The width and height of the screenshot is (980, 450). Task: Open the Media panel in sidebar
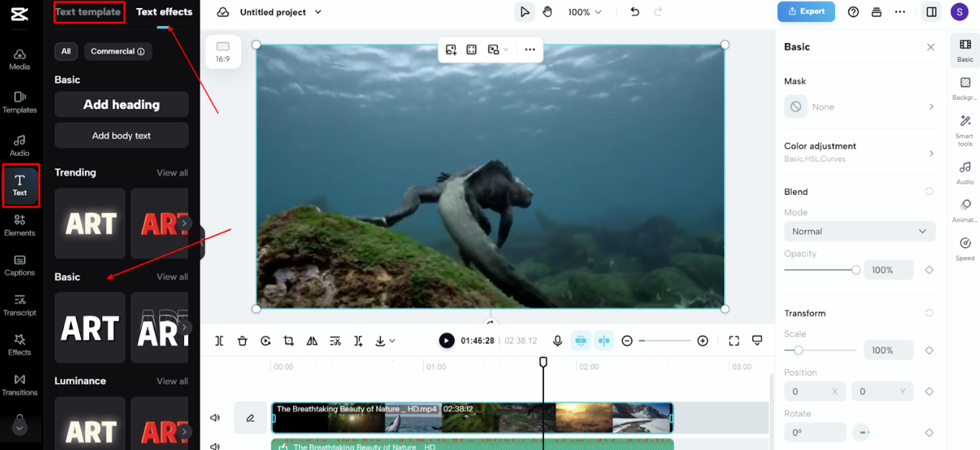click(x=19, y=60)
